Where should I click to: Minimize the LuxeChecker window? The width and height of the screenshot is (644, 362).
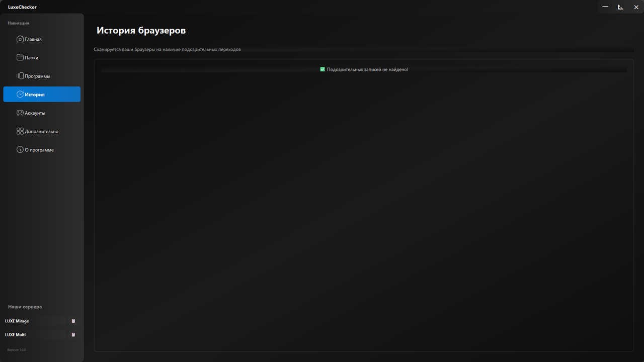(x=605, y=7)
